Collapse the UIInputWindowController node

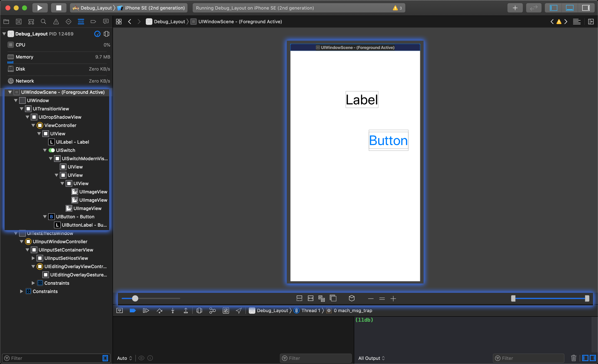[x=22, y=242]
